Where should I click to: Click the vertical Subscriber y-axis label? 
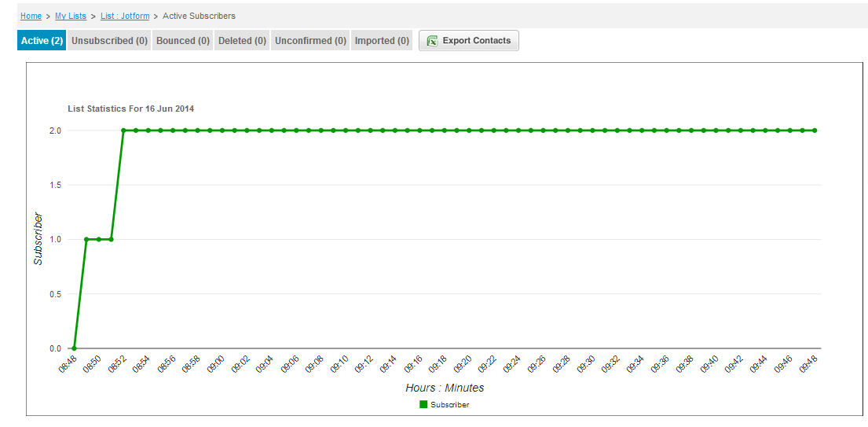click(x=38, y=238)
